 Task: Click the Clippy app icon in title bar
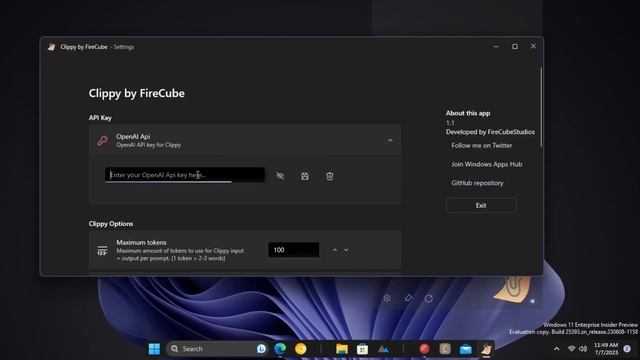(51, 47)
